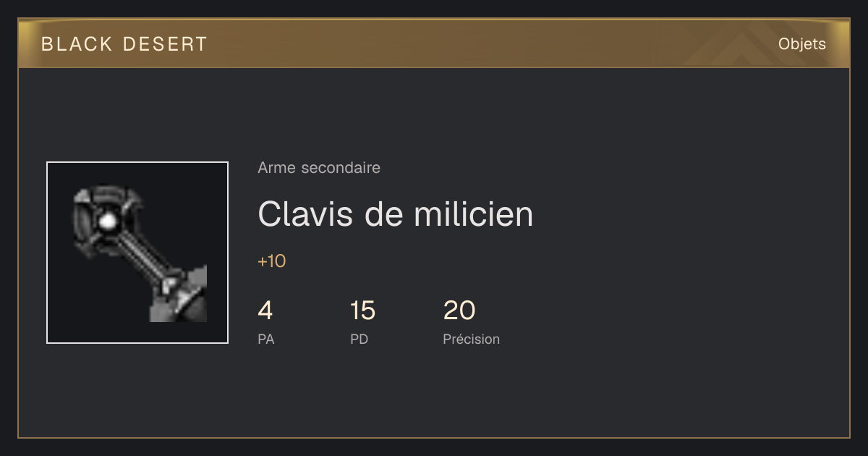Click the dark card area below the stats
868x456 pixels.
tap(434, 394)
